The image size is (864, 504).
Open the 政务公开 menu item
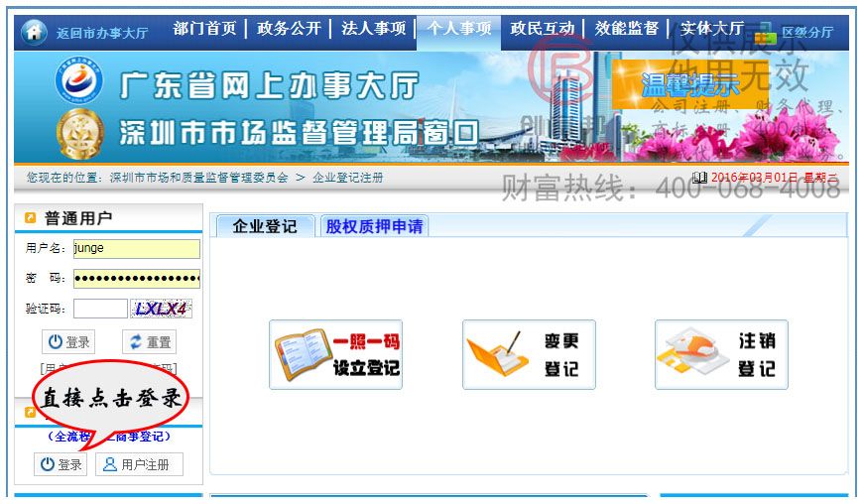pos(289,28)
